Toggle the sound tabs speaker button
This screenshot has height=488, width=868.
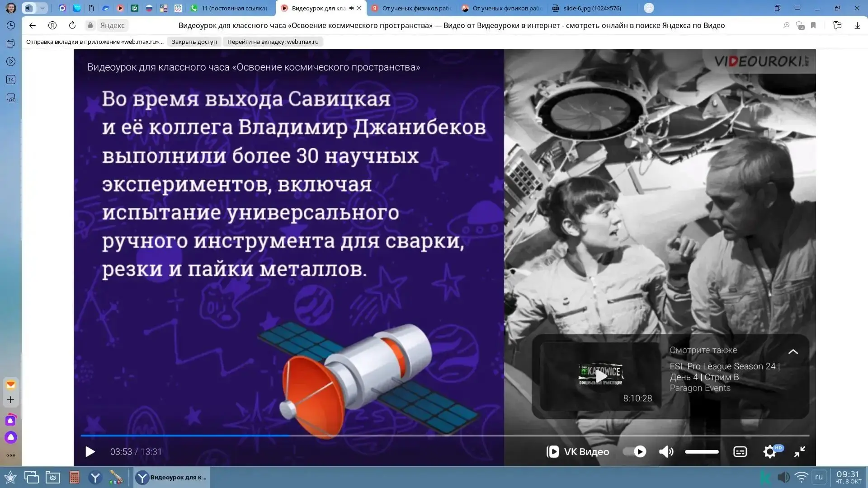[x=29, y=8]
